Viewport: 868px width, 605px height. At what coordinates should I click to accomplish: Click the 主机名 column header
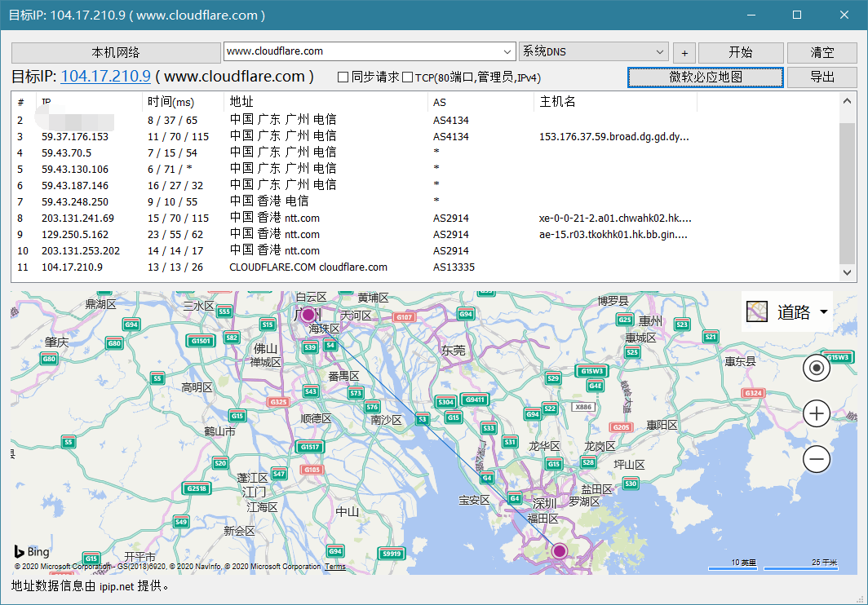click(558, 102)
